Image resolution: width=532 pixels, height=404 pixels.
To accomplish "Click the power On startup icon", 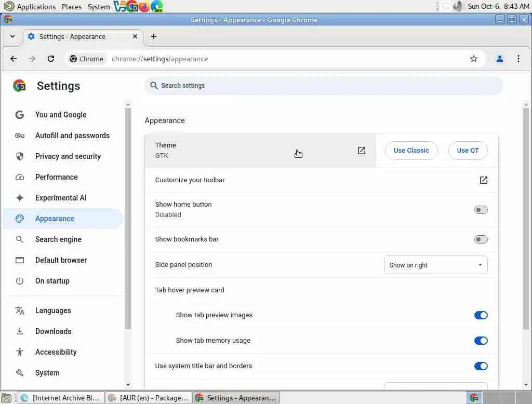I will (20, 281).
